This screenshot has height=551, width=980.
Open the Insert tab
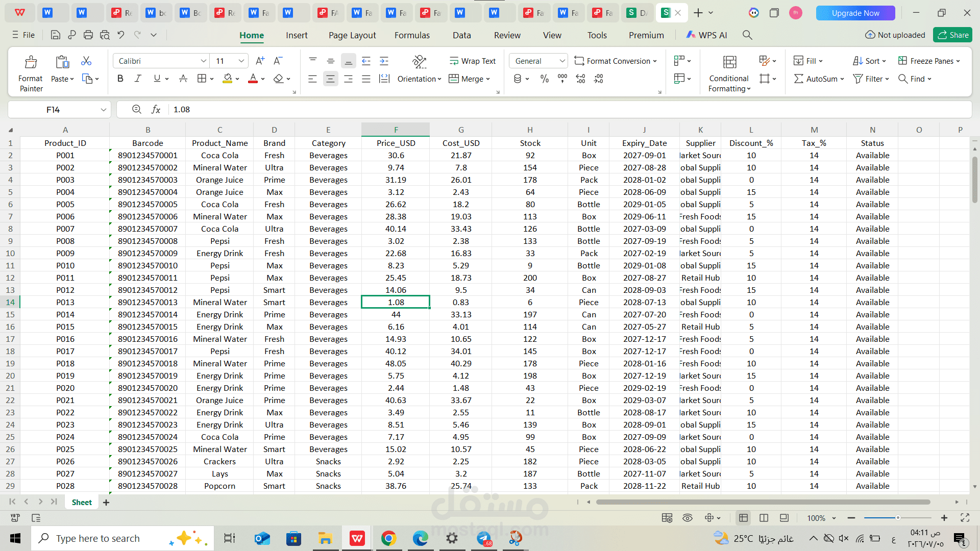click(x=297, y=35)
